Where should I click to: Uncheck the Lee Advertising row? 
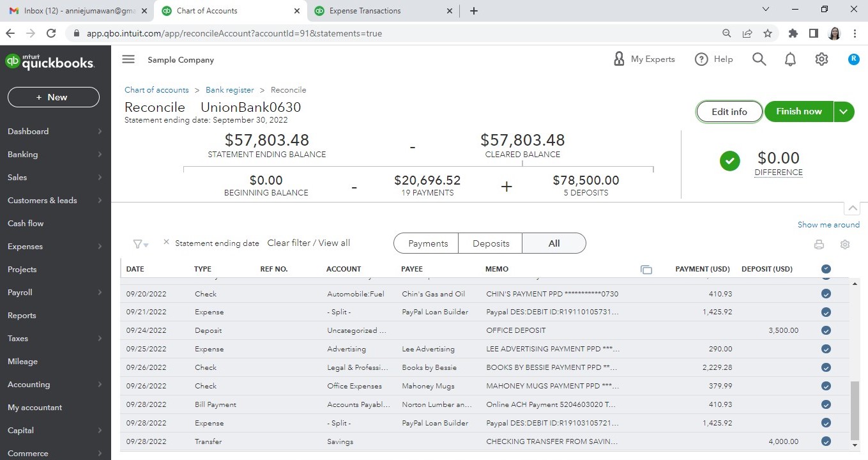pos(826,349)
